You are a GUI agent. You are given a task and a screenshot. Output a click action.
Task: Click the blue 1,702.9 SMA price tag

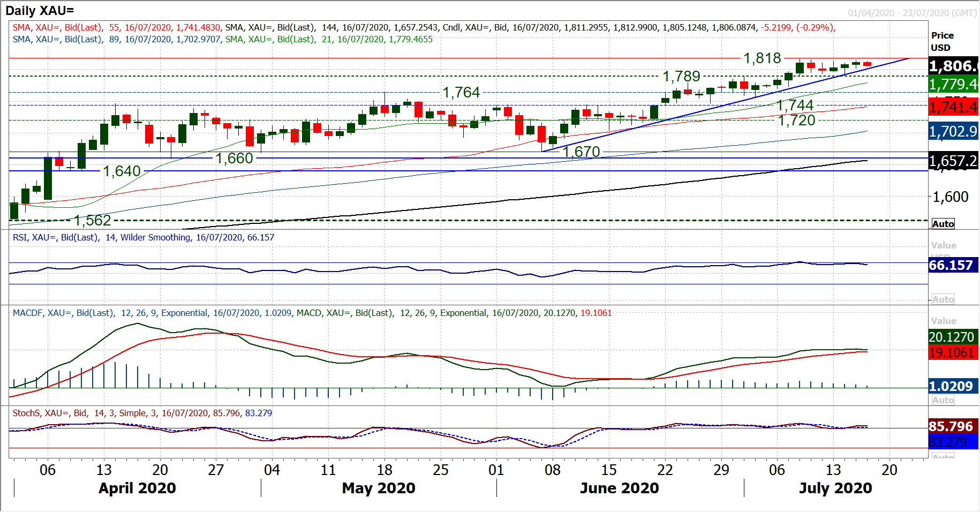pos(953,132)
